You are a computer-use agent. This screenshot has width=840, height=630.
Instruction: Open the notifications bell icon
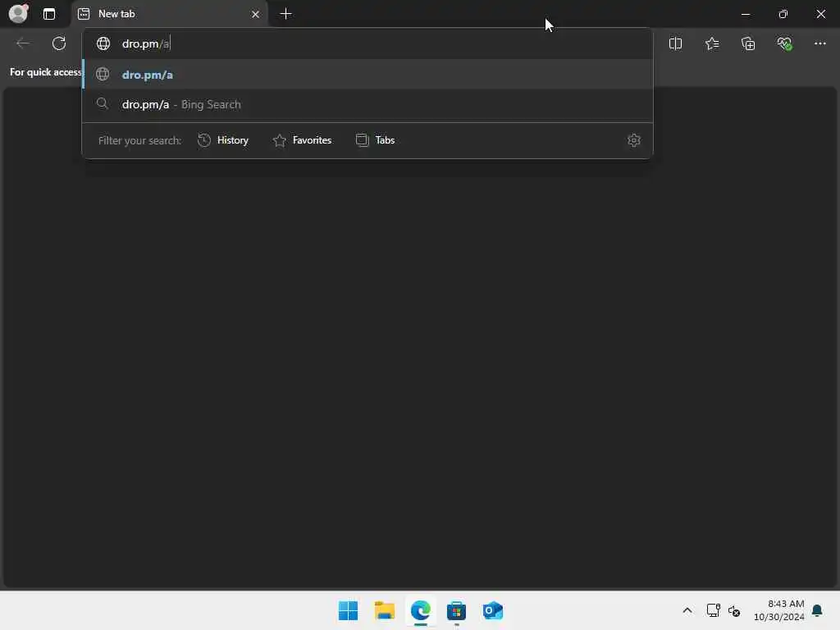coord(818,610)
